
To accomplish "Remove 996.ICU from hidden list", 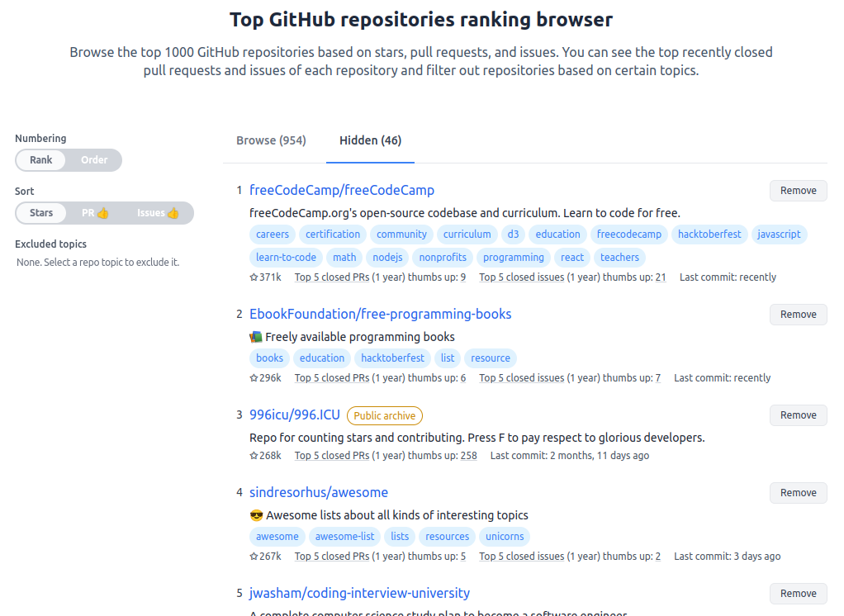I will pyautogui.click(x=799, y=415).
